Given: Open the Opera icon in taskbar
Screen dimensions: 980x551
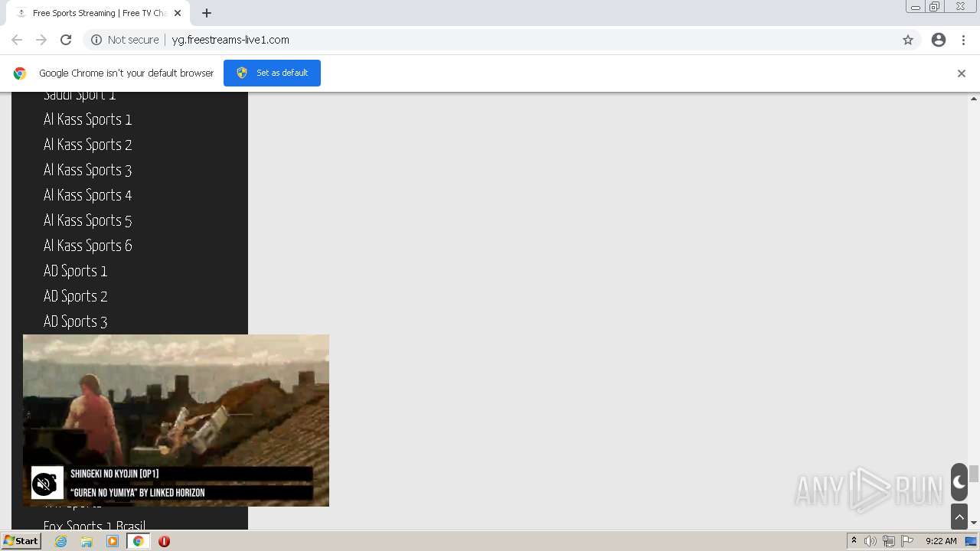Looking at the screenshot, I should 164,541.
